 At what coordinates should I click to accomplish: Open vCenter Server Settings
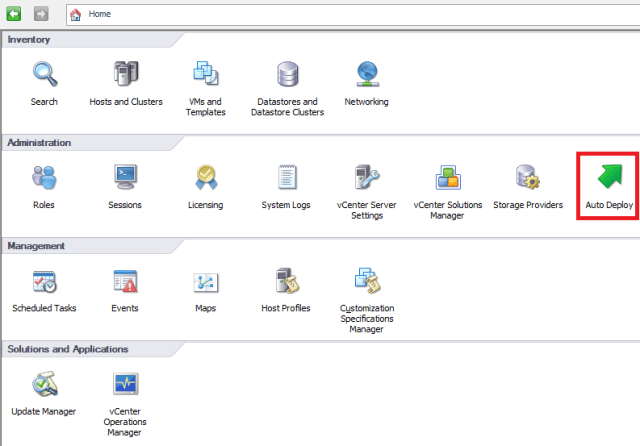[367, 177]
